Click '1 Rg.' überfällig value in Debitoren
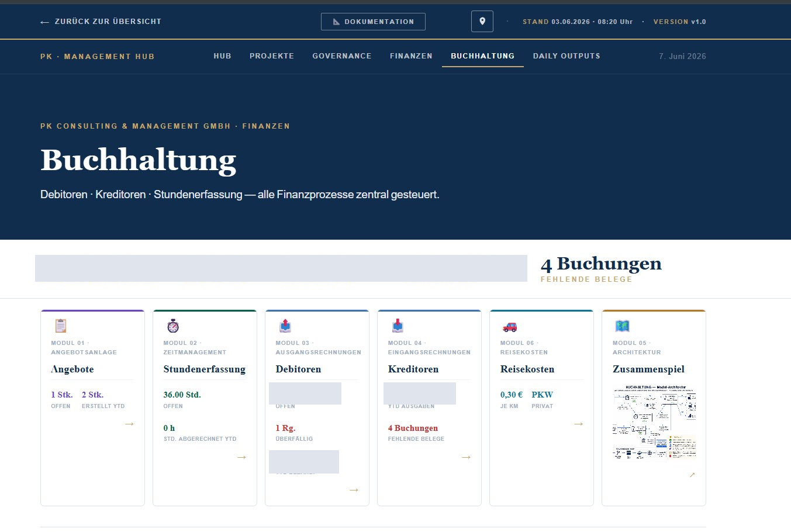Viewport: 791px width, 532px height. [x=285, y=428]
